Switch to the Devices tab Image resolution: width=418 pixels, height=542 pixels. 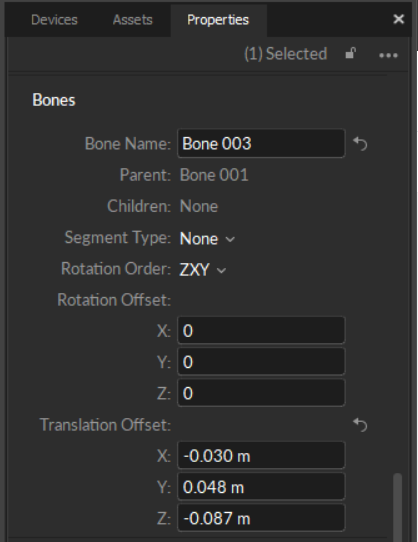[x=54, y=20]
